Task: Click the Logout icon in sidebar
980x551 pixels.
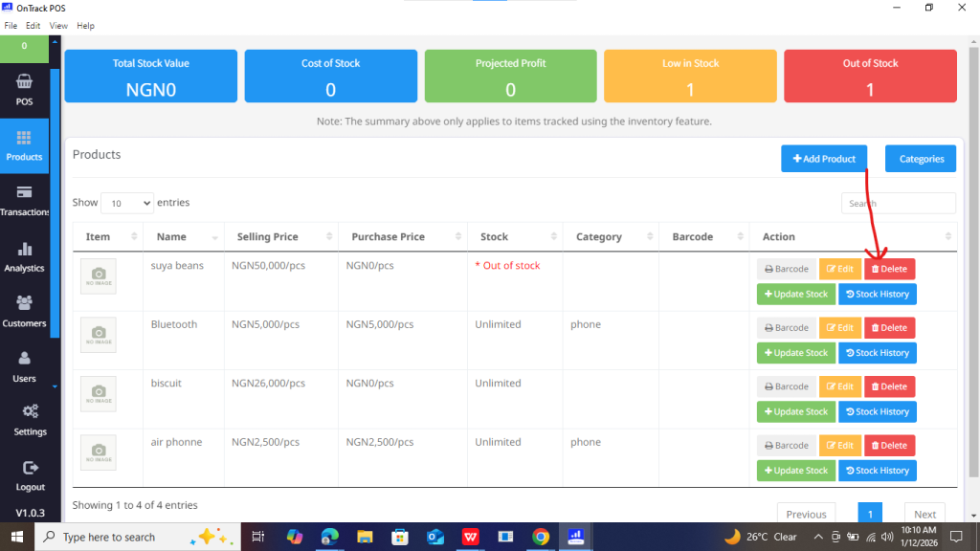Action: (x=30, y=467)
